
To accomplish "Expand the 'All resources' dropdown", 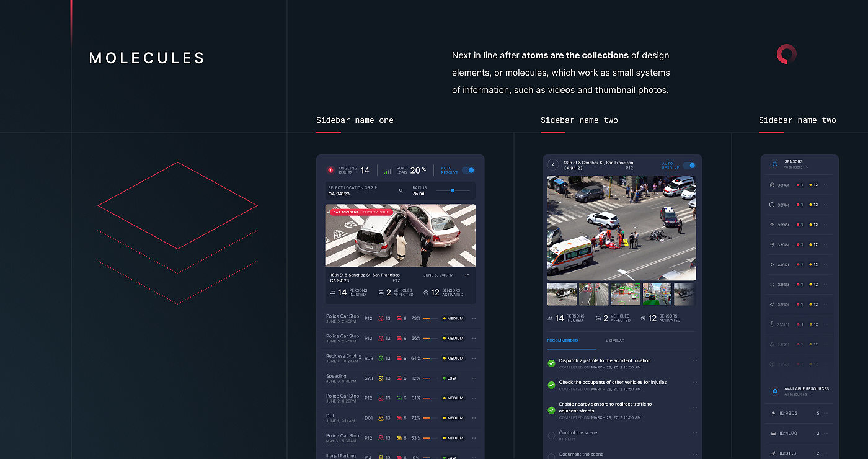I will click(x=799, y=394).
